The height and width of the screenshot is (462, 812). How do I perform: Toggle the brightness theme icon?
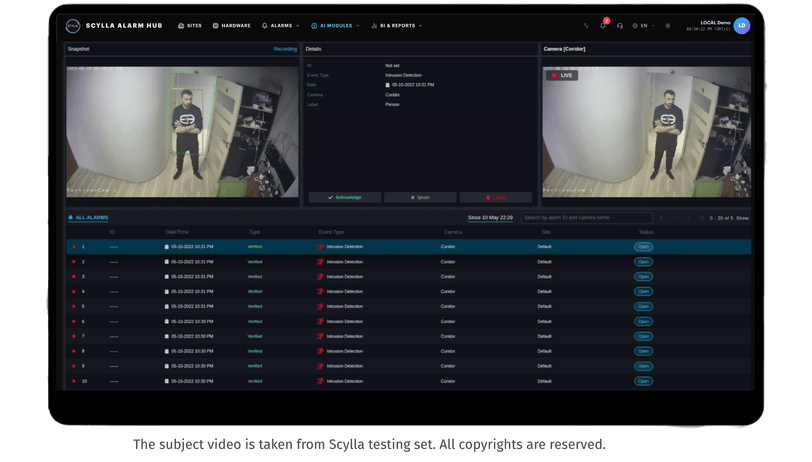[668, 25]
